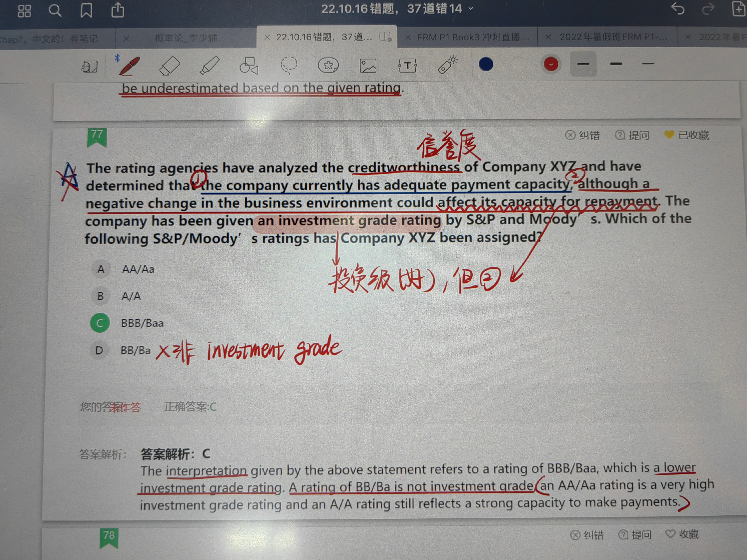
Task: Activate the lasso selection tool
Action: (x=289, y=65)
